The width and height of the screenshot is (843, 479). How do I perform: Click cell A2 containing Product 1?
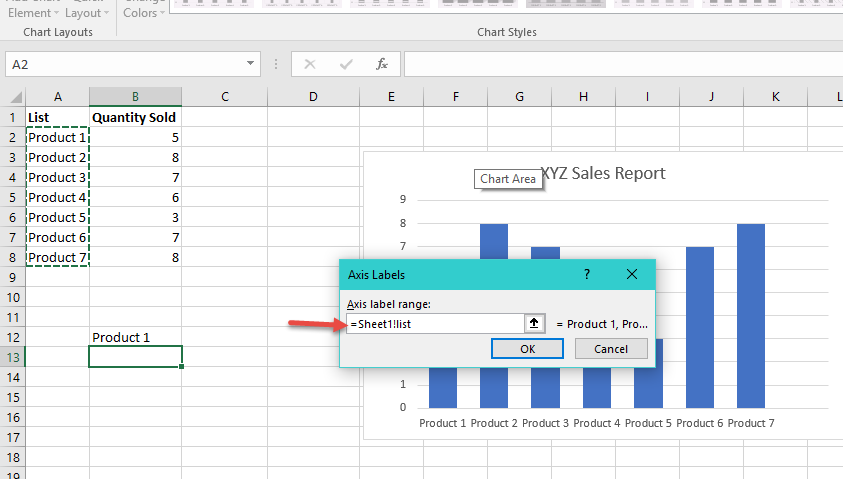point(57,138)
